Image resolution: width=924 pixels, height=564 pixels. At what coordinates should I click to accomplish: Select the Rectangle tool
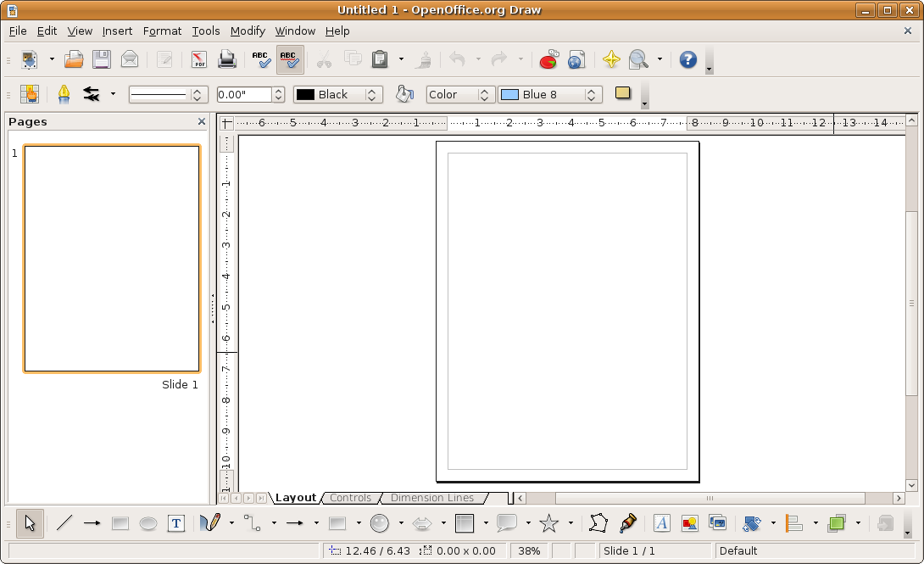[x=120, y=522]
